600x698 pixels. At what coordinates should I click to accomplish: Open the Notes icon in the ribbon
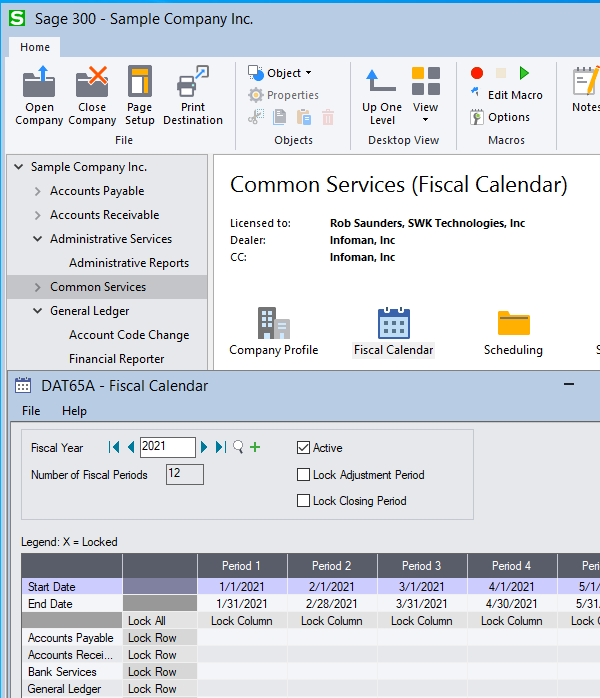[x=586, y=81]
